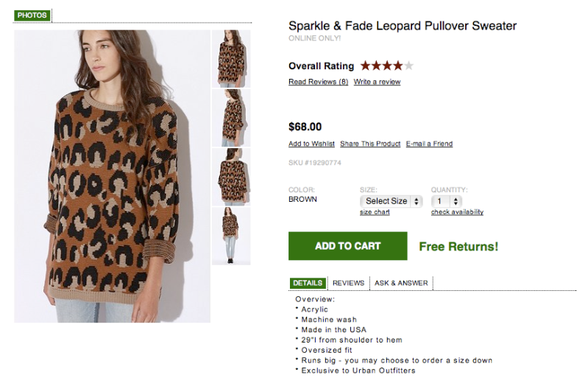Add the sweater to Wishlist

(x=311, y=144)
